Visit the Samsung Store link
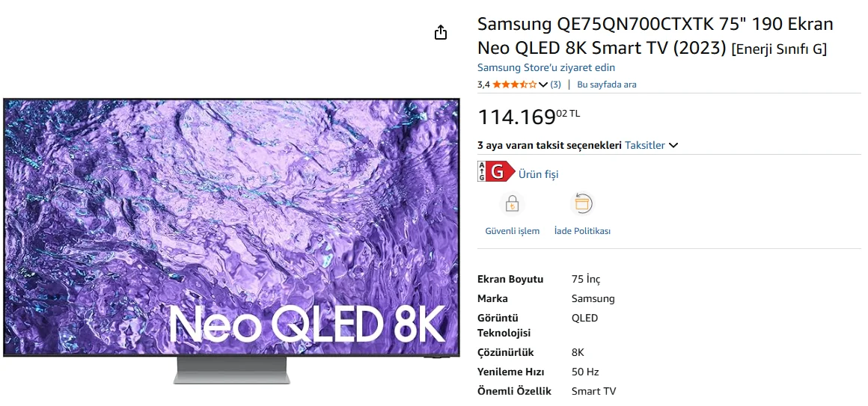This screenshot has width=868, height=406. [546, 67]
